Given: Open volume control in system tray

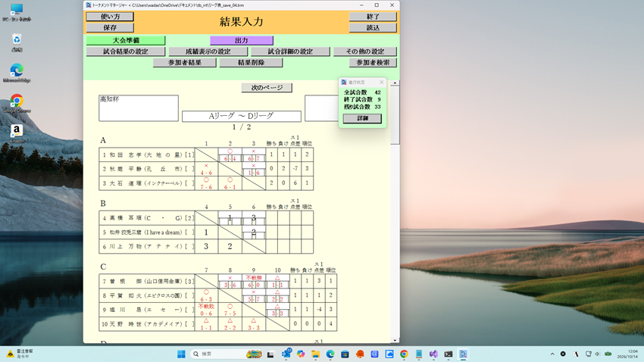Looking at the screenshot, I should tap(597, 354).
